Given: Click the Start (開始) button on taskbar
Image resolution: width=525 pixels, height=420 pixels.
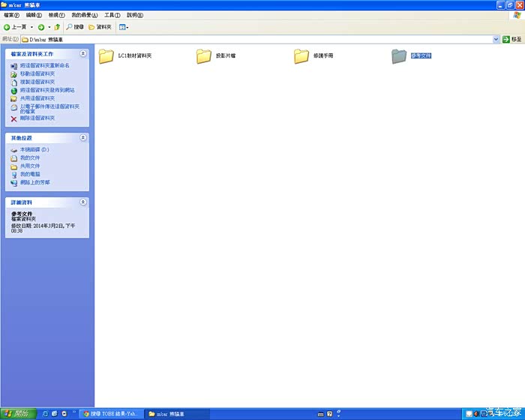Looking at the screenshot, I should [x=18, y=413].
